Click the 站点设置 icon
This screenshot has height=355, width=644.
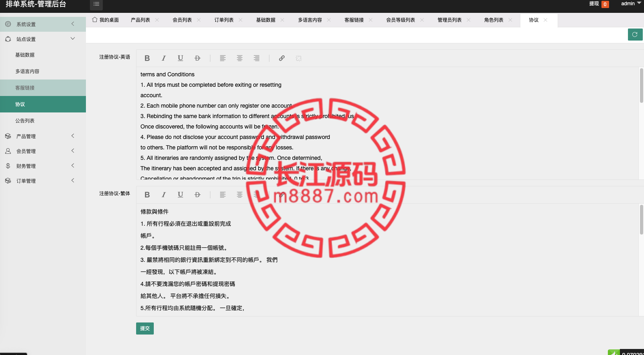pyautogui.click(x=8, y=39)
